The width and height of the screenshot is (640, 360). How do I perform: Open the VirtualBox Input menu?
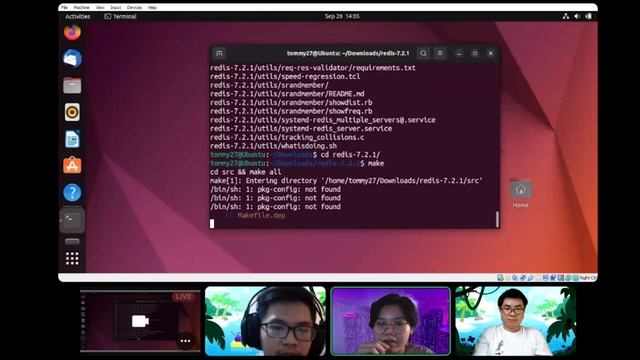coord(116,7)
